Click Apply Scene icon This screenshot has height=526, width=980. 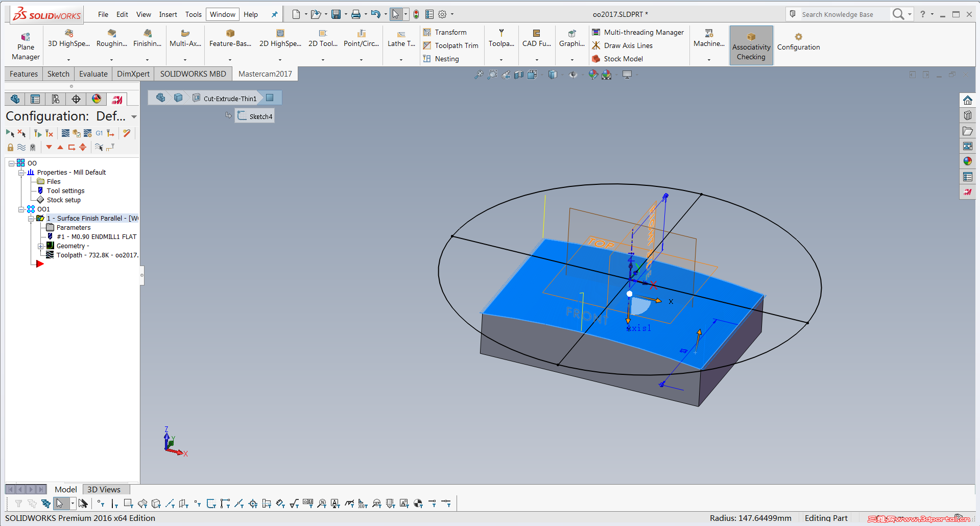tap(607, 75)
